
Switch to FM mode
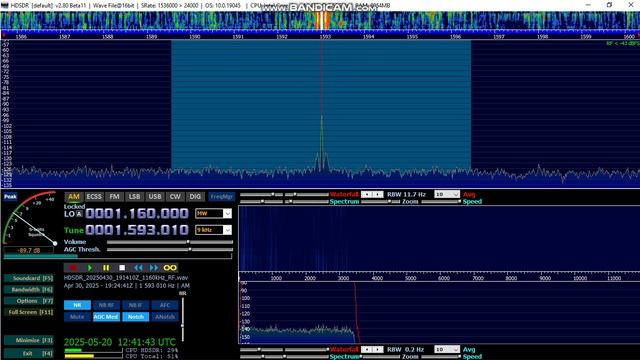pos(114,197)
